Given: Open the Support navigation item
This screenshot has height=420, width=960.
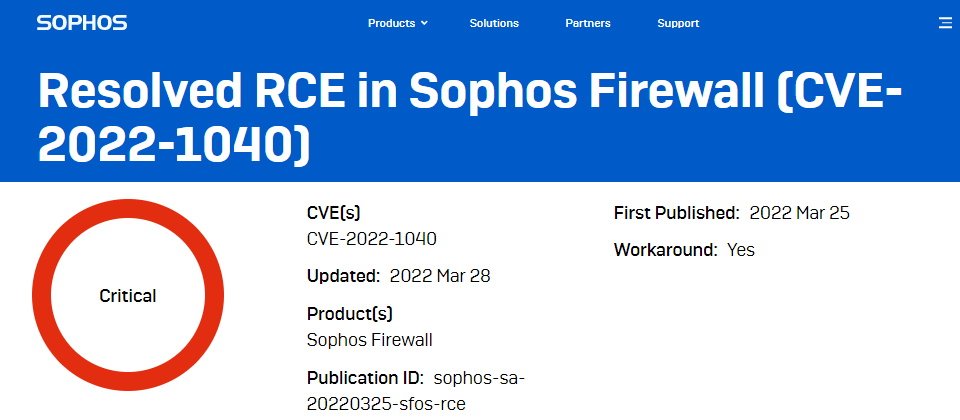Looking at the screenshot, I should (678, 23).
